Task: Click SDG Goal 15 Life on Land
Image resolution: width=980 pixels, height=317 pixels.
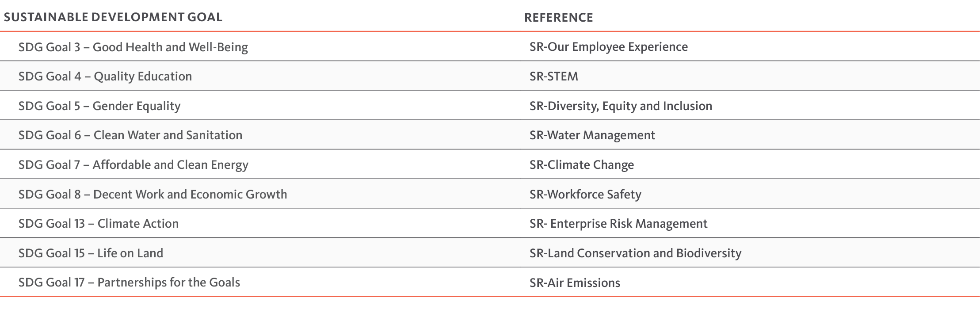Action: pyautogui.click(x=91, y=253)
